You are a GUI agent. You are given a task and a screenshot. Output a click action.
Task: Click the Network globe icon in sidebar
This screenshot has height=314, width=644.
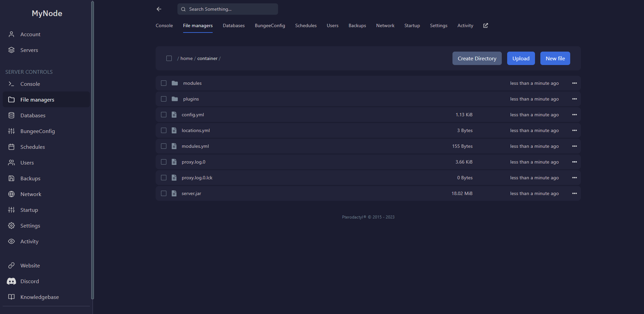[11, 194]
